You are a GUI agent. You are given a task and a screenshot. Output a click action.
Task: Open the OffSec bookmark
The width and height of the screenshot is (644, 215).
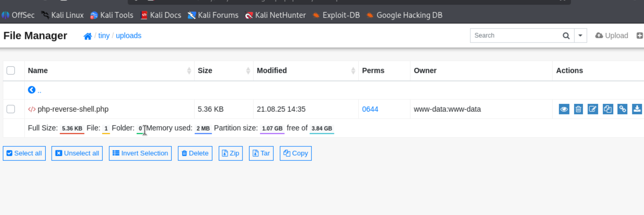coord(18,15)
